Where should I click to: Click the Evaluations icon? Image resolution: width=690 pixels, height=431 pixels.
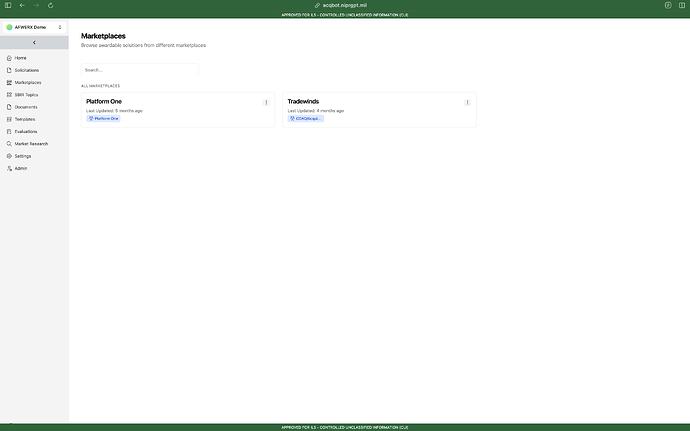[x=9, y=132]
